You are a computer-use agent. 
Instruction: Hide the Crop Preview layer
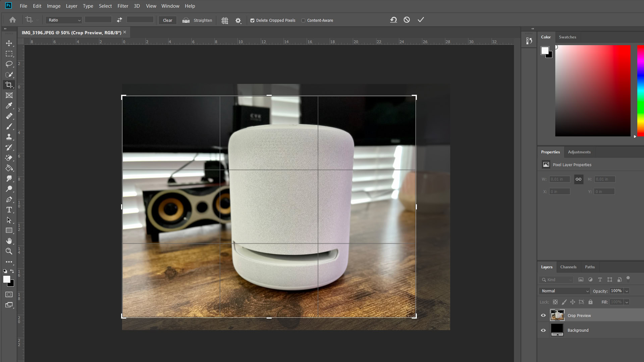pos(543,315)
